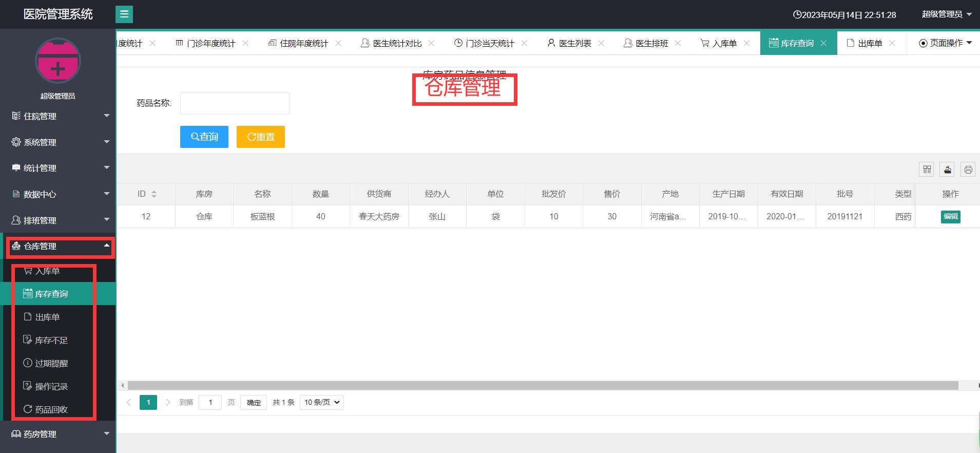
Task: Close the 门诊当天统计 tab
Action: pos(524,43)
